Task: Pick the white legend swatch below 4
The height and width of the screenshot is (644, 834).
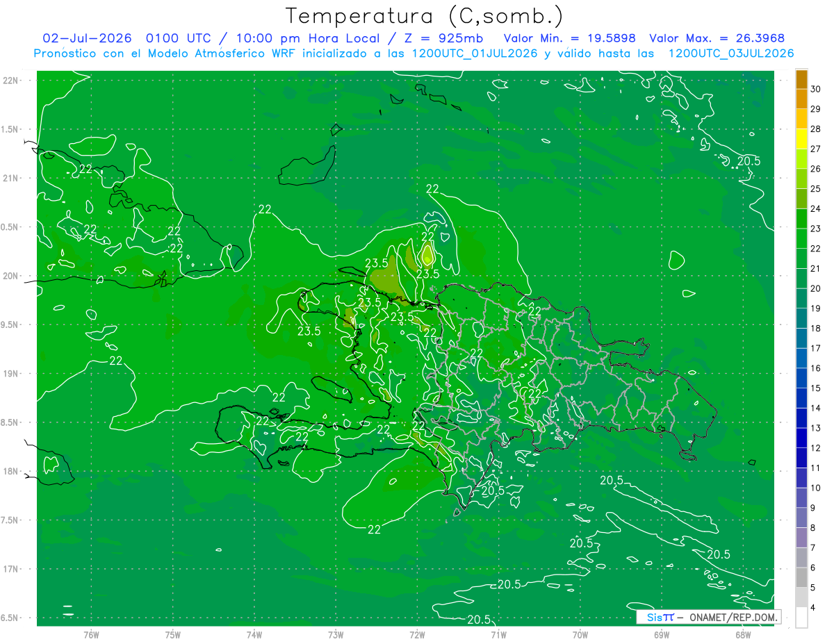Action: [x=801, y=618]
